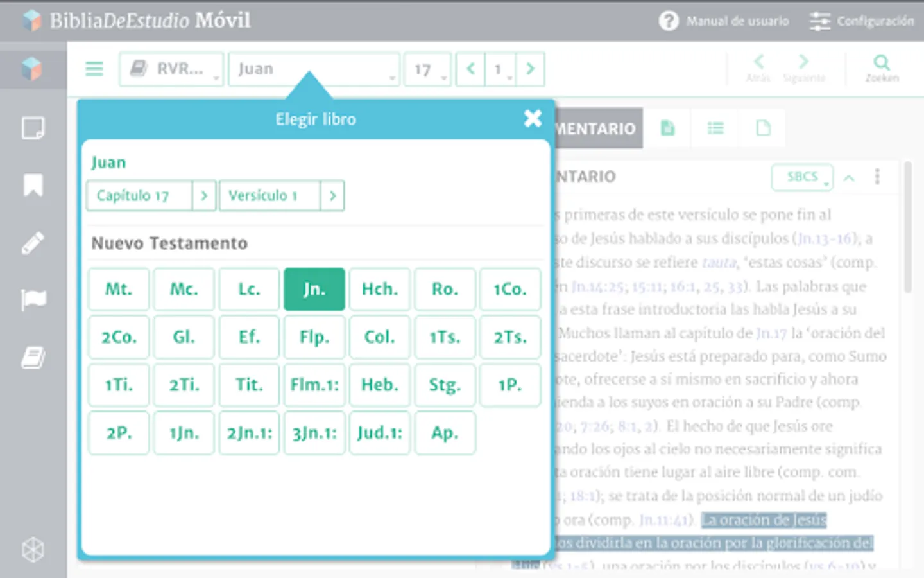Choose the Mt. book
The image size is (924, 578).
click(119, 289)
